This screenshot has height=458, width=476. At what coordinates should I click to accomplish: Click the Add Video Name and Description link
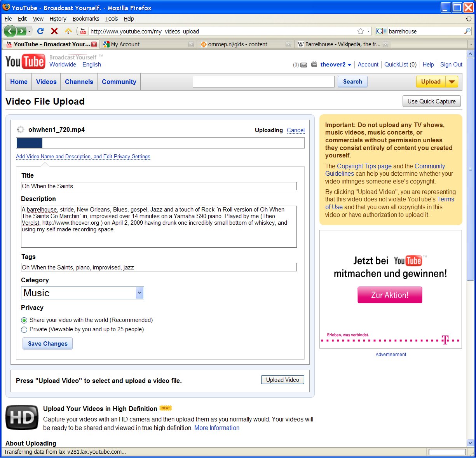[x=83, y=156]
